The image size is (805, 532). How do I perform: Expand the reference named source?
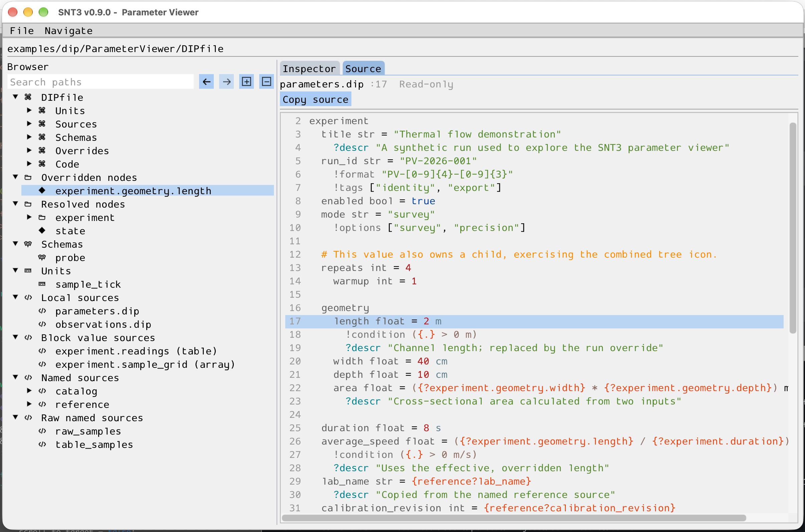coord(29,404)
